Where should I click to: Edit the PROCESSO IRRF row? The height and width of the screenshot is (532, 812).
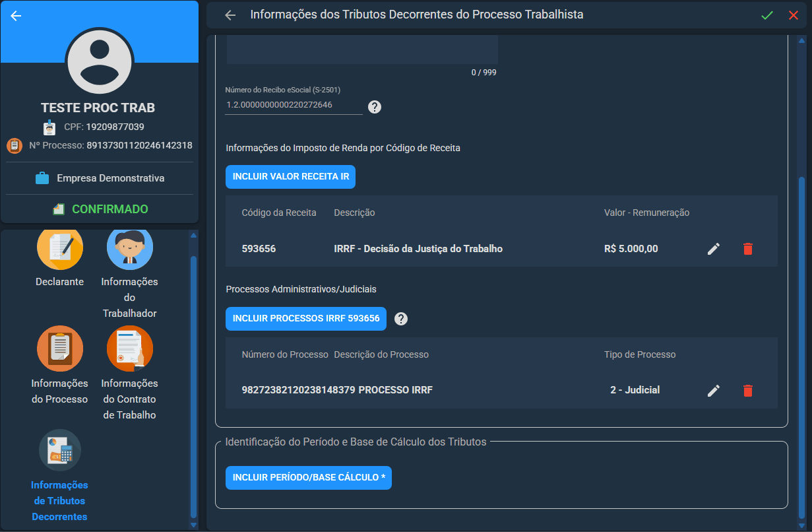(714, 391)
